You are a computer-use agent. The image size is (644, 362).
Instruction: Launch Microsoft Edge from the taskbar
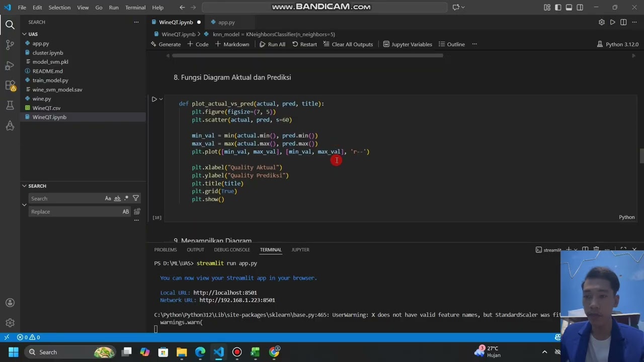200,352
